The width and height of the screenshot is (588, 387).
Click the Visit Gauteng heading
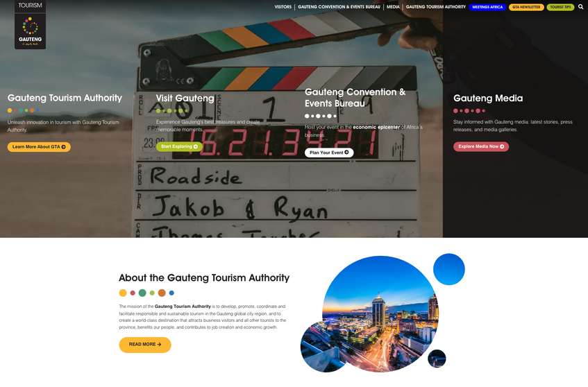pyautogui.click(x=185, y=98)
